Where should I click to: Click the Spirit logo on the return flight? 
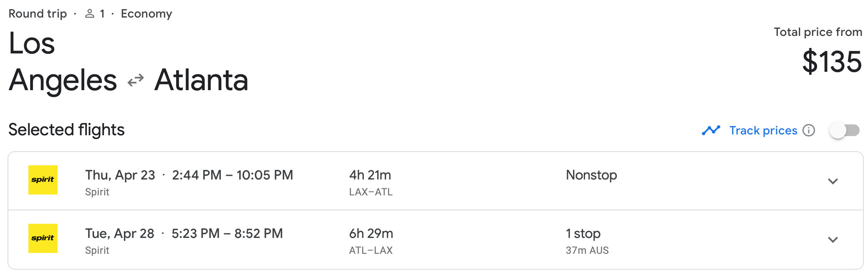point(43,238)
